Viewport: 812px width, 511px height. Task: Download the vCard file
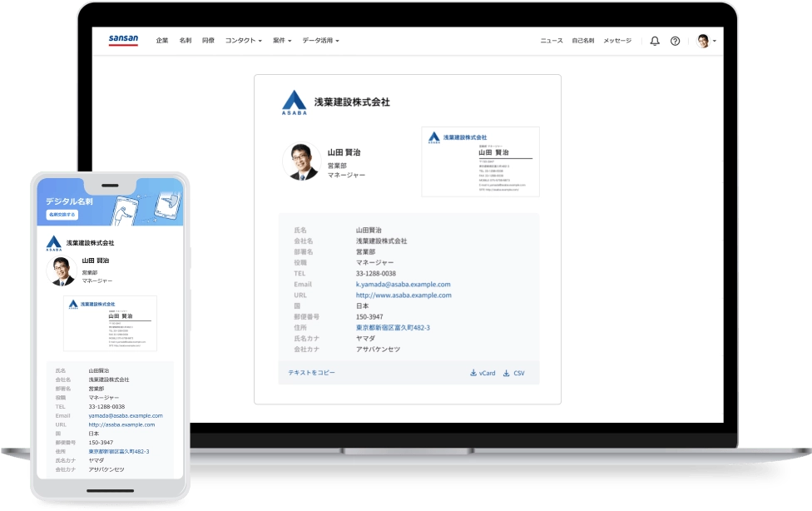483,373
